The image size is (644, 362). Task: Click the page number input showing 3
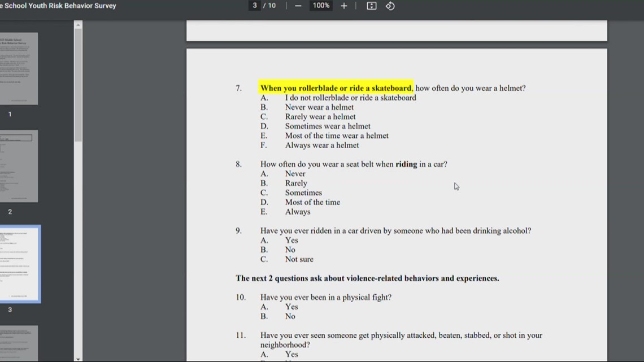click(254, 6)
